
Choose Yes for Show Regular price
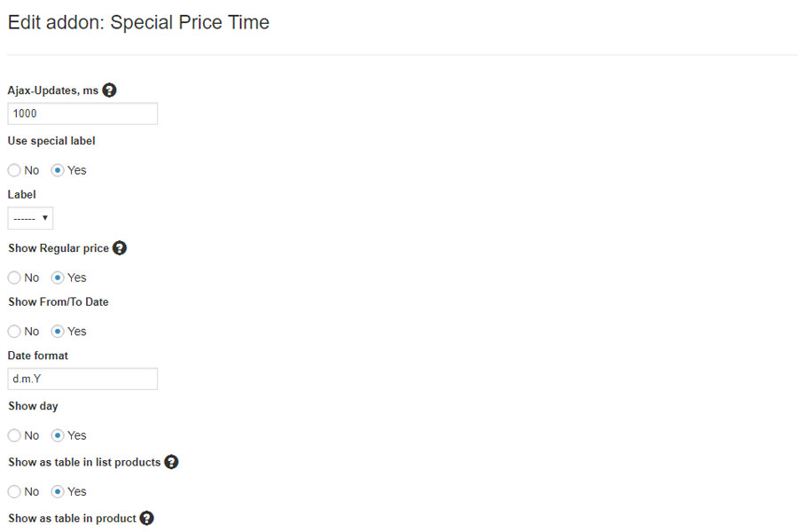[x=59, y=278]
